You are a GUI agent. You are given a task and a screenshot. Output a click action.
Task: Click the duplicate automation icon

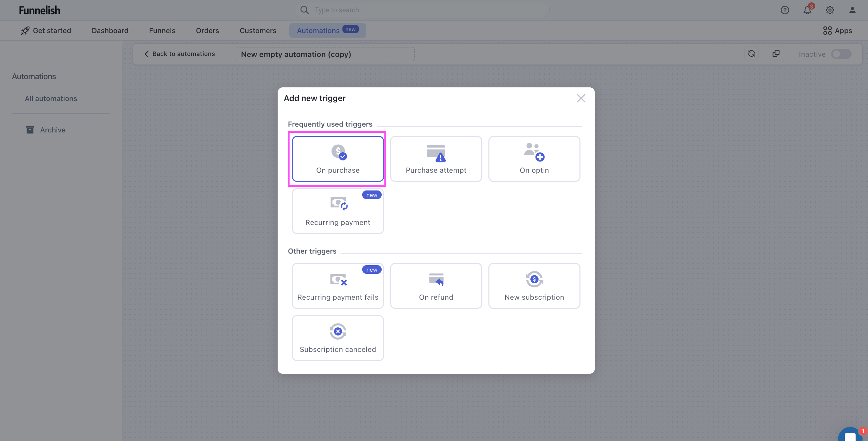[x=776, y=54]
